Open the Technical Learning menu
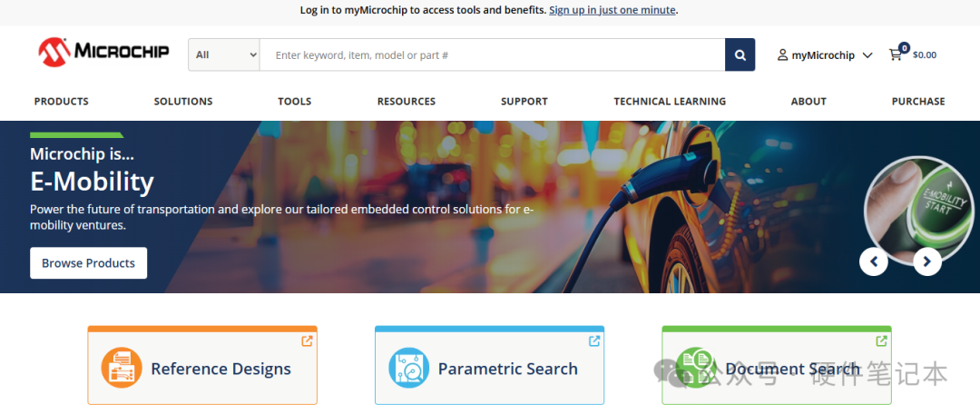The image size is (980, 414). tap(670, 102)
